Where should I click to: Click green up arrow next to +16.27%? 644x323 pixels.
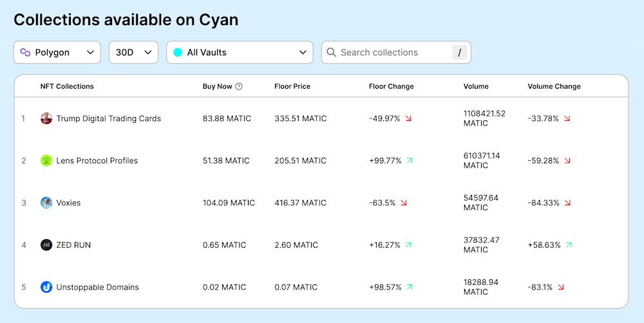(x=408, y=245)
